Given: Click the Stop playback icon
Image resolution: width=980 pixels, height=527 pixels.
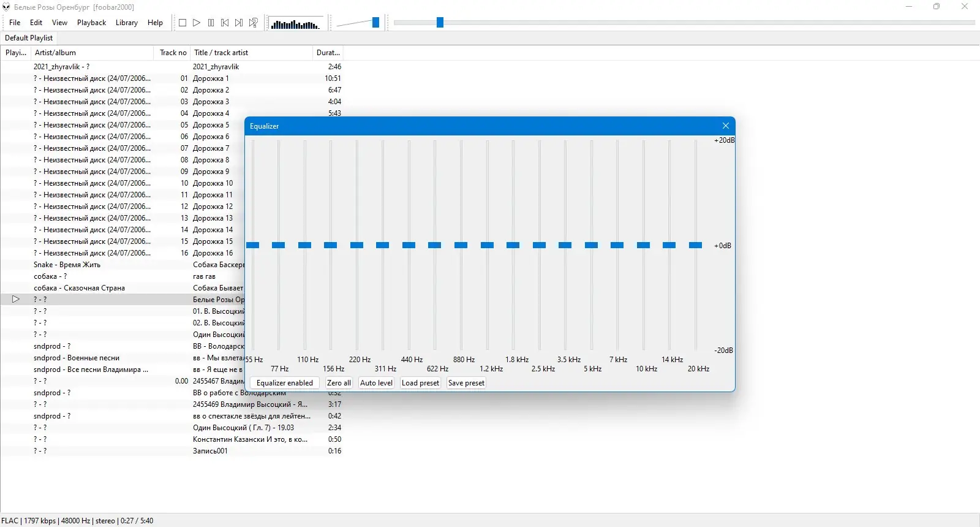Looking at the screenshot, I should 183,23.
